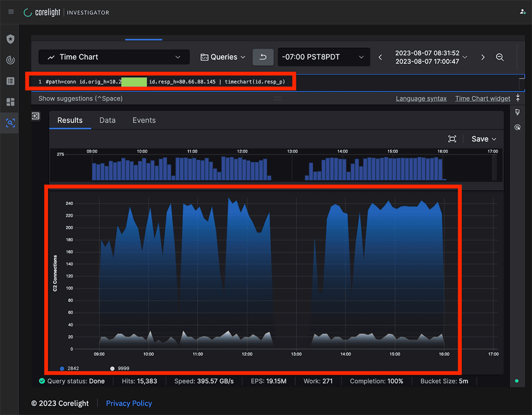Collapse the left side panel toggle
The width and height of the screenshot is (532, 415).
36,116
